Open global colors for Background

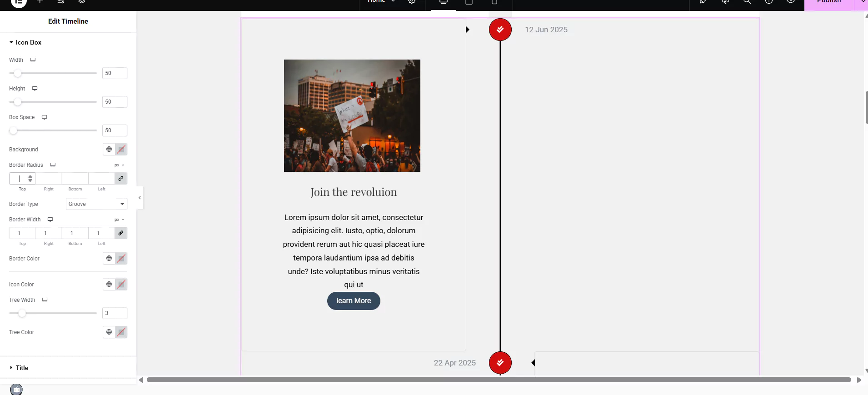pyautogui.click(x=109, y=149)
